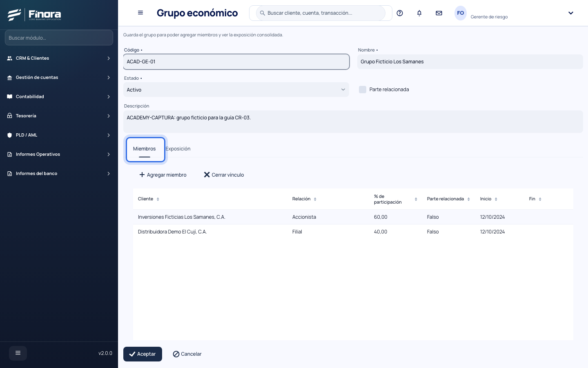Click the hamburger menu icon beside the page title
The width and height of the screenshot is (588, 368).
click(140, 13)
